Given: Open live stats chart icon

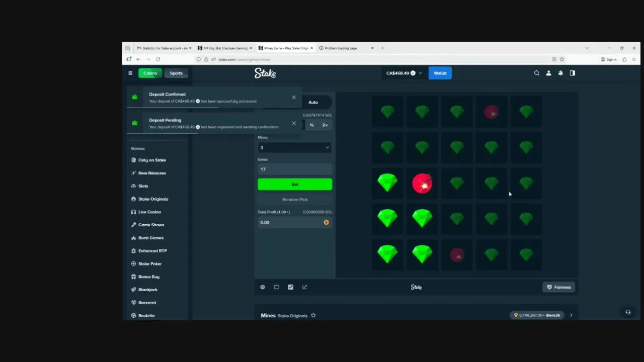Looking at the screenshot, I should (x=290, y=287).
